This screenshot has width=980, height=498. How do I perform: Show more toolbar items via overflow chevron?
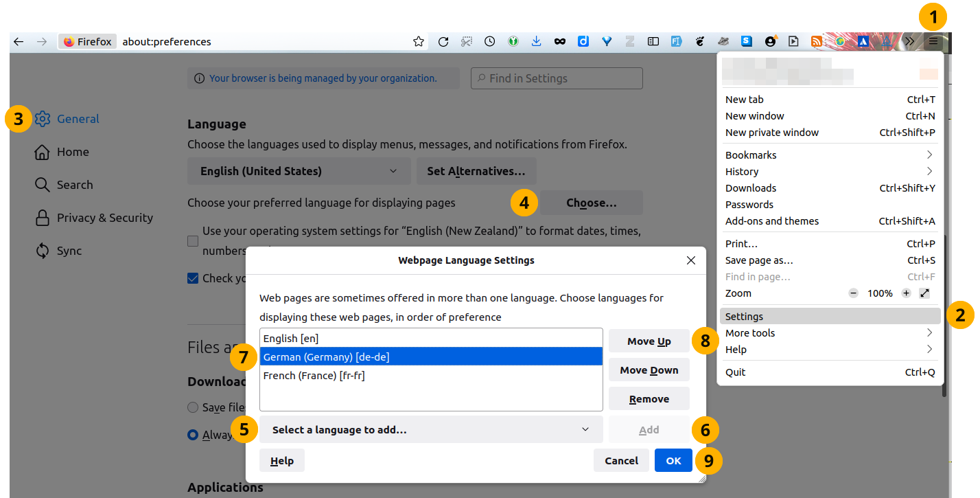[x=910, y=42]
